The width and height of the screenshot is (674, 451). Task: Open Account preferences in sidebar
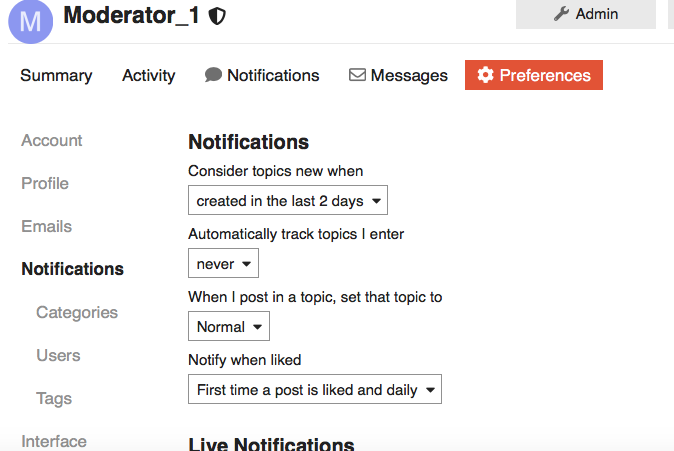click(52, 141)
